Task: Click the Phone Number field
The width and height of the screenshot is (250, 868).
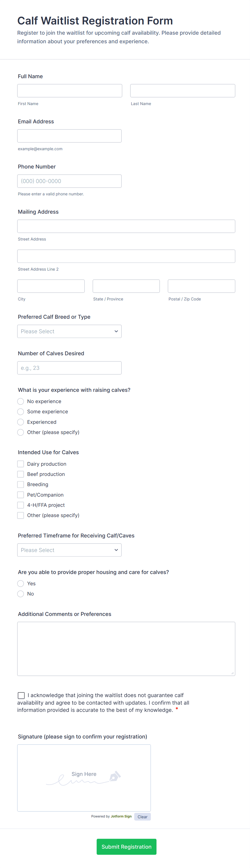Action: [x=69, y=181]
